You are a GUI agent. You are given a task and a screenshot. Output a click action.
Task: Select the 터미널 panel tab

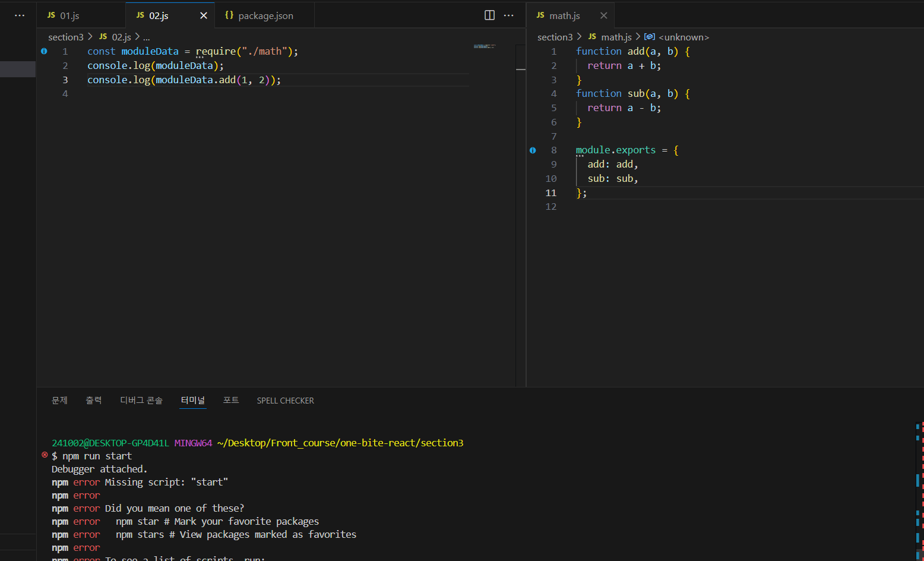click(x=193, y=401)
